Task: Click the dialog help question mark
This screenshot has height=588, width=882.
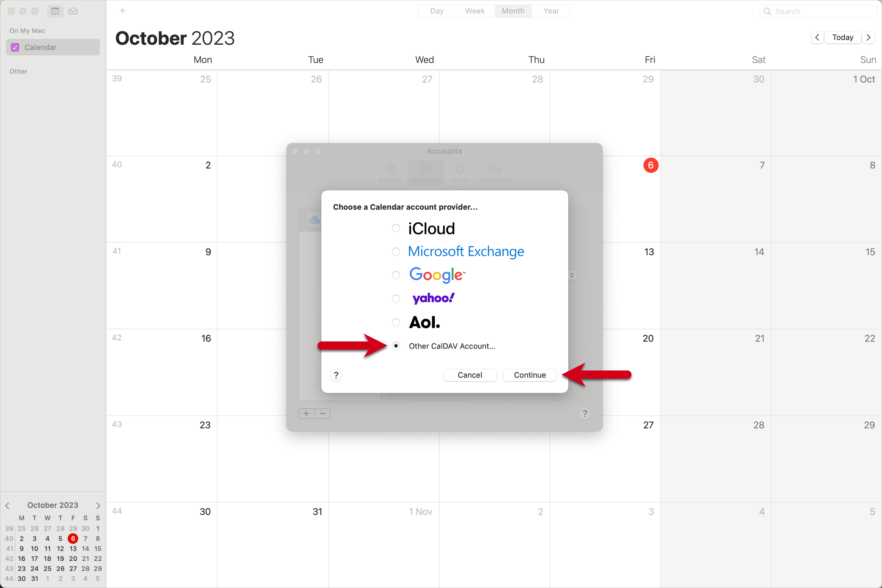Action: 335,375
